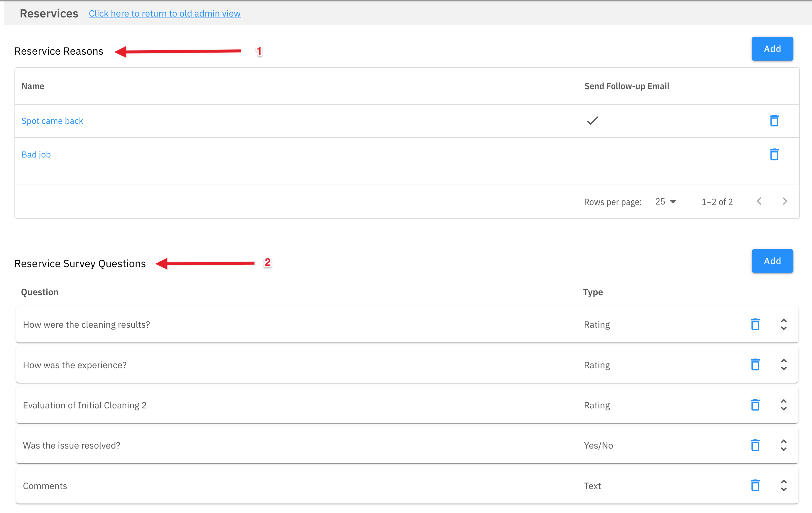Click the 'Text' type cell for Comments
The image size is (812, 513).
tap(592, 486)
